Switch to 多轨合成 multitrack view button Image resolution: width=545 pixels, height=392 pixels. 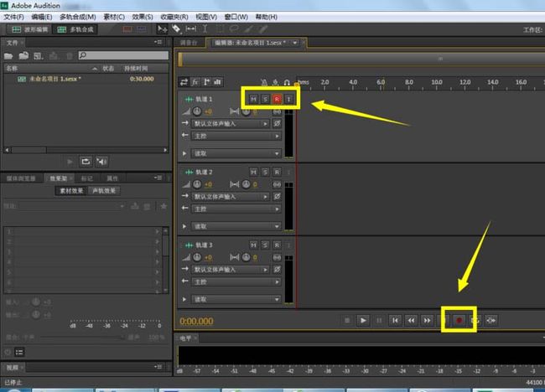75,29
